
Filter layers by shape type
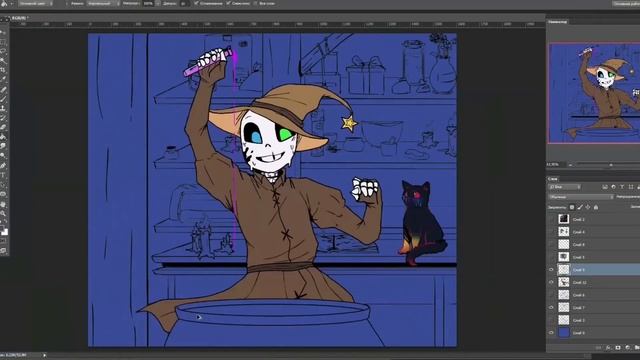pos(631,187)
